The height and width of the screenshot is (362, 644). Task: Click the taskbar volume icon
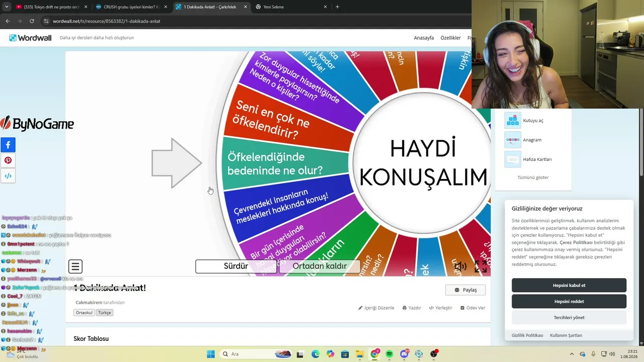click(x=612, y=354)
